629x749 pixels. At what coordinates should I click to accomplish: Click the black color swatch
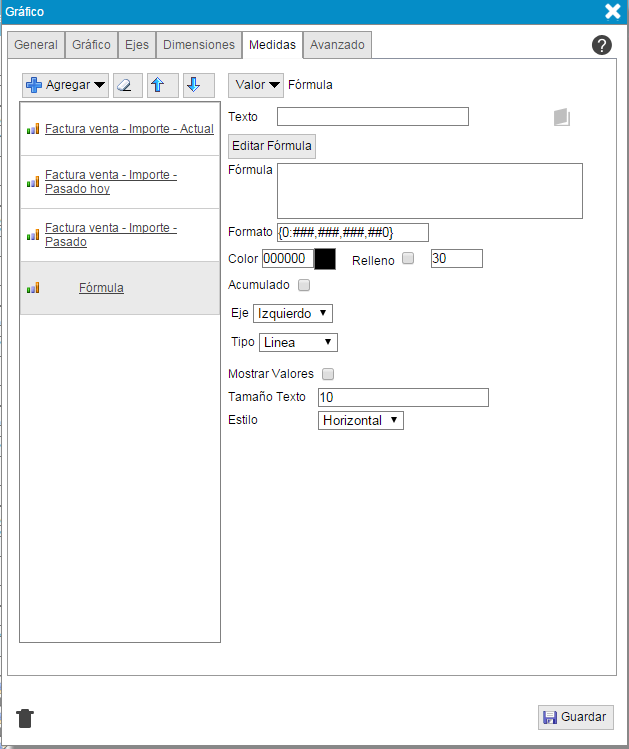(x=325, y=259)
